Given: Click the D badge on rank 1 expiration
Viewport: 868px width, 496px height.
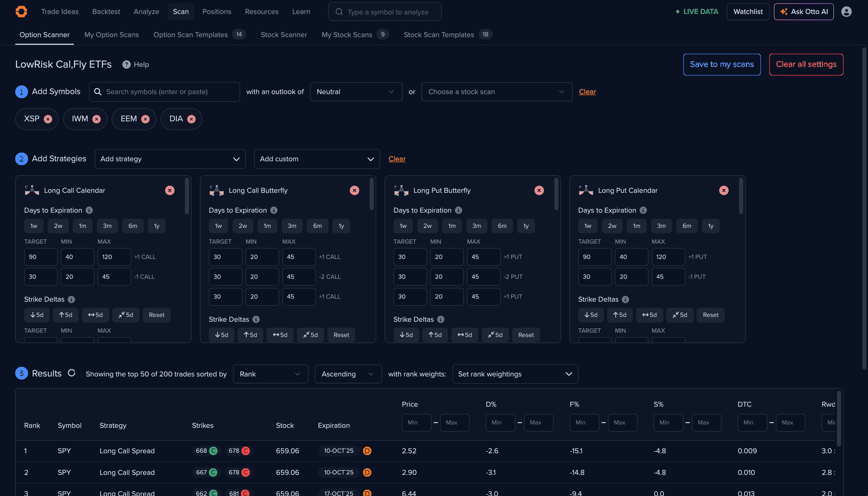Looking at the screenshot, I should click(367, 451).
